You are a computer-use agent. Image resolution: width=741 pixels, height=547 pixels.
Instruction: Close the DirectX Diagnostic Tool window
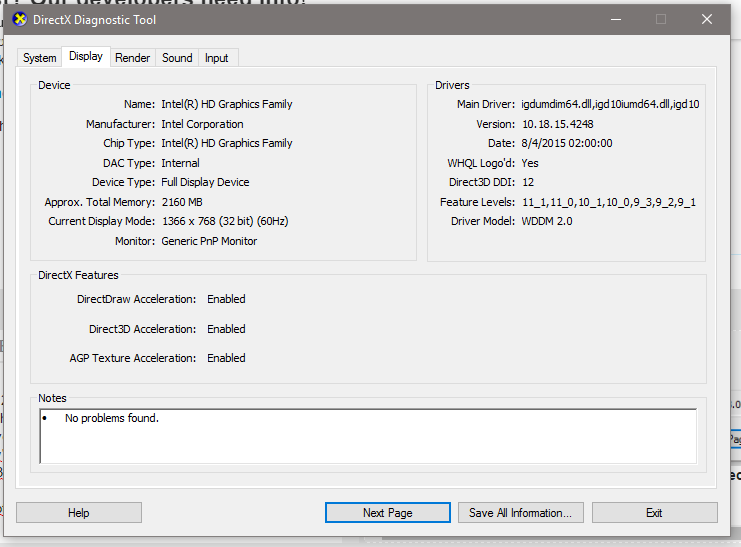707,19
